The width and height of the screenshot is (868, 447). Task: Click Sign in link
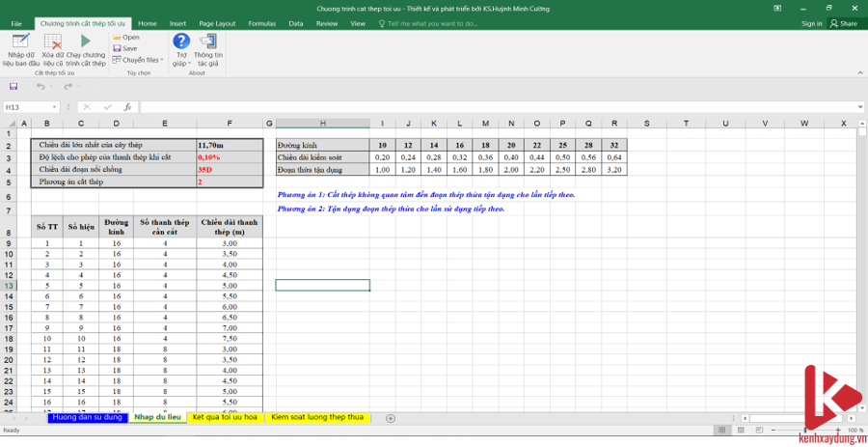pyautogui.click(x=811, y=23)
